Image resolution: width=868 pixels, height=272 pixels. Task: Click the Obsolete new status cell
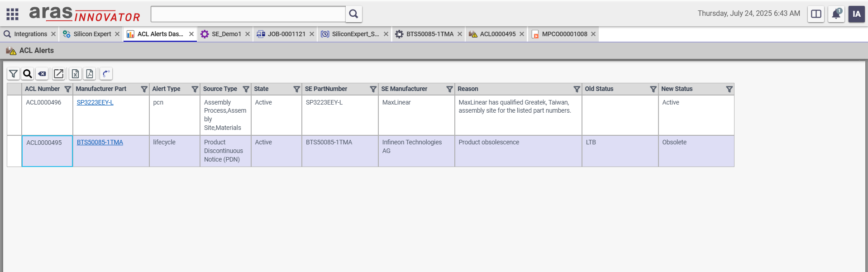pyautogui.click(x=696, y=151)
